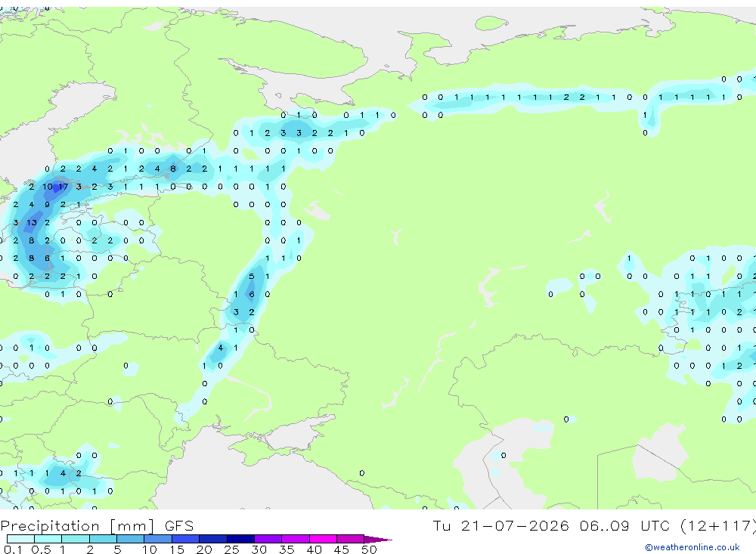Click the value '6' between 1 and 0 in central band

click(251, 294)
